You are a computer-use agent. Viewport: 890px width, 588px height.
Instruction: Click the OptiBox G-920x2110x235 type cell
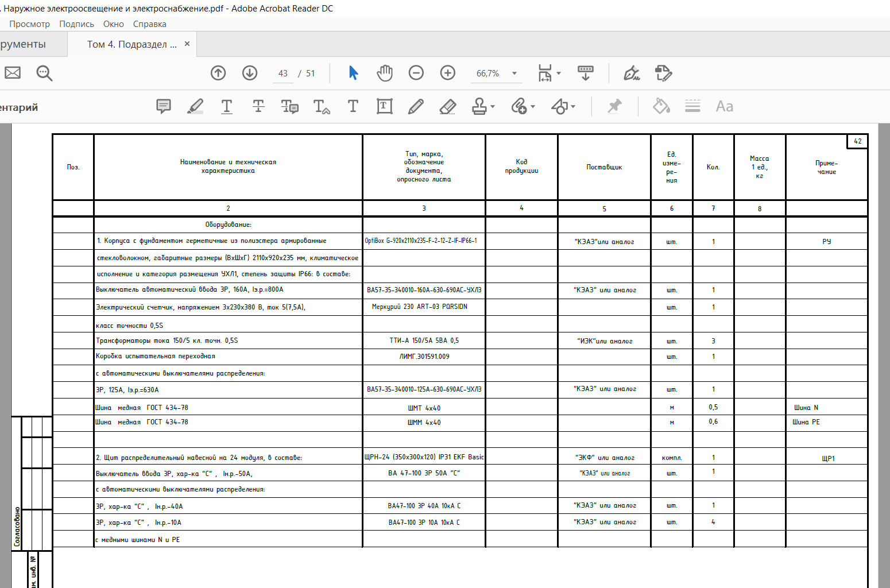point(424,241)
